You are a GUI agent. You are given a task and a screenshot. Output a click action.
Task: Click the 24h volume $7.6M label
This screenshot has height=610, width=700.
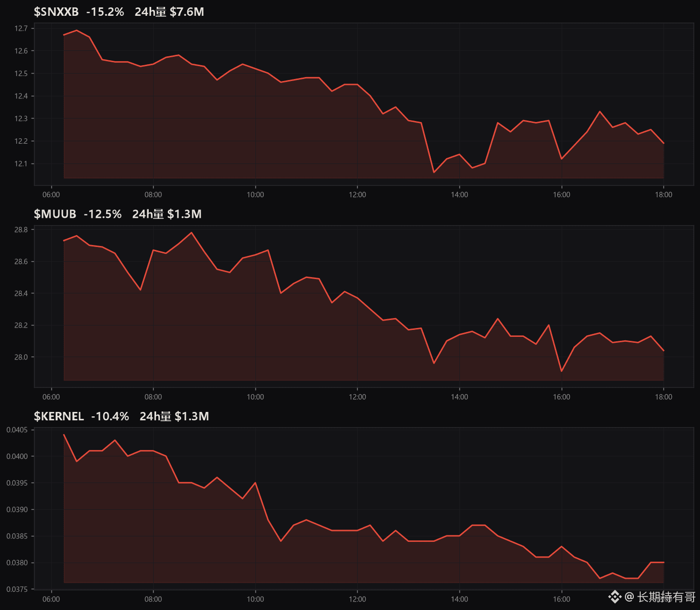point(169,12)
